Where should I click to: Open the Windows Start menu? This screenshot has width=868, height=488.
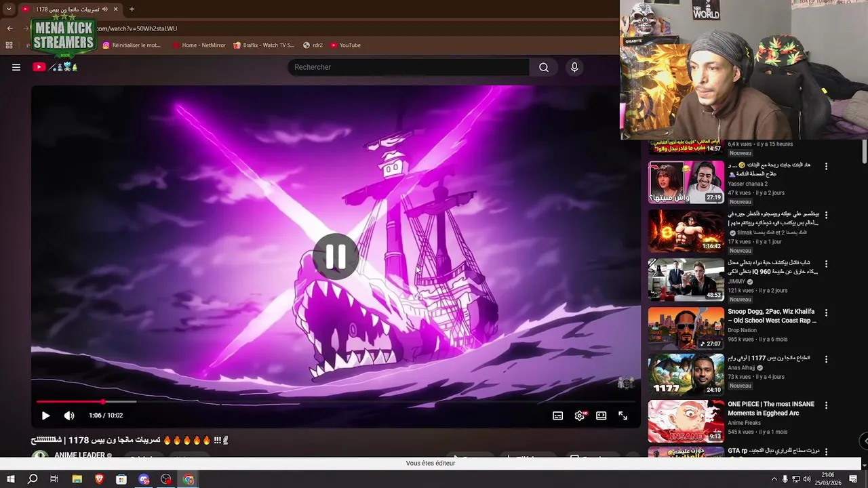coord(10,479)
